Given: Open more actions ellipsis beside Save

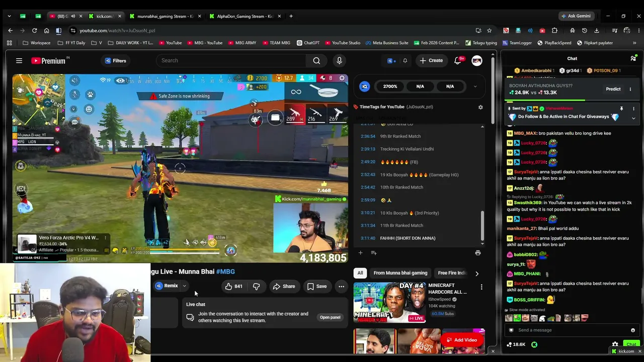Looking at the screenshot, I should point(341,286).
